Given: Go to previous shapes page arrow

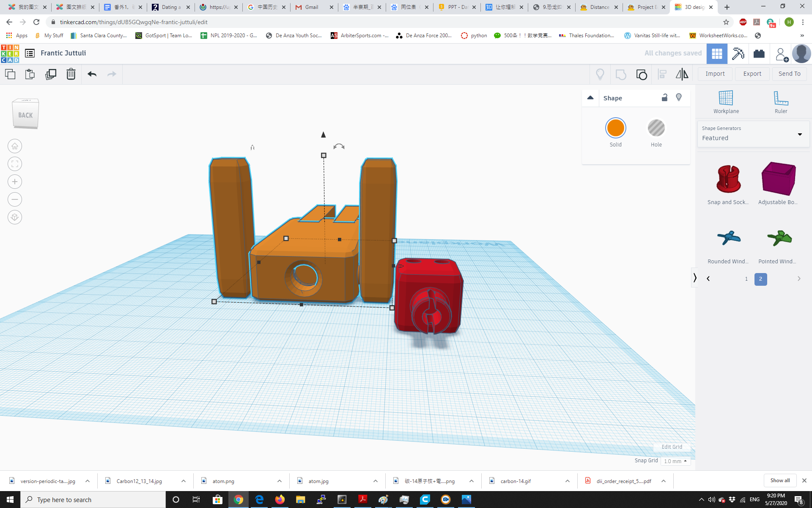Looking at the screenshot, I should (x=708, y=279).
